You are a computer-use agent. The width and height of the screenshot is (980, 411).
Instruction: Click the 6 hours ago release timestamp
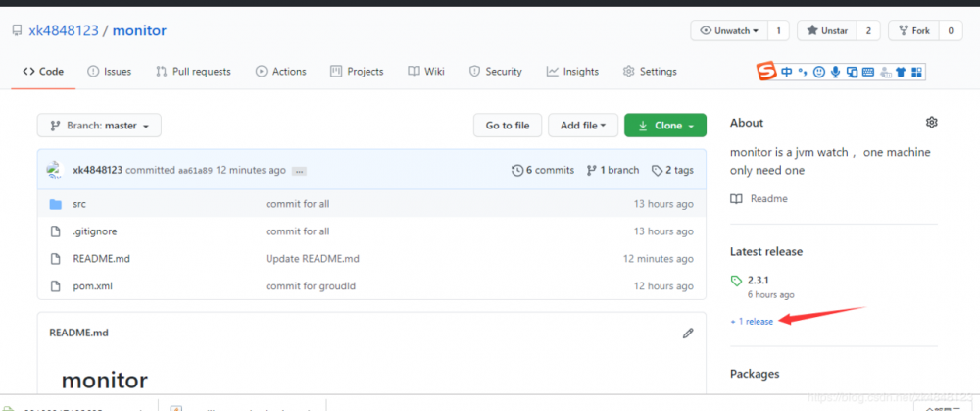coord(770,294)
